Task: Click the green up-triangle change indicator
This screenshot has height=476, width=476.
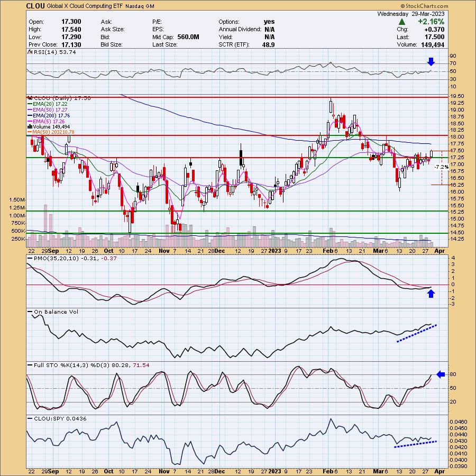Action: [x=401, y=22]
